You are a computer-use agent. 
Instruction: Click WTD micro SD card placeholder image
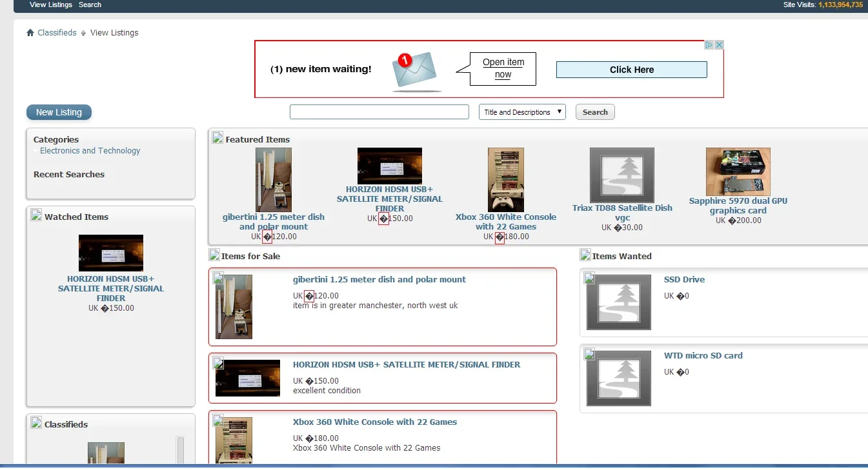(619, 378)
